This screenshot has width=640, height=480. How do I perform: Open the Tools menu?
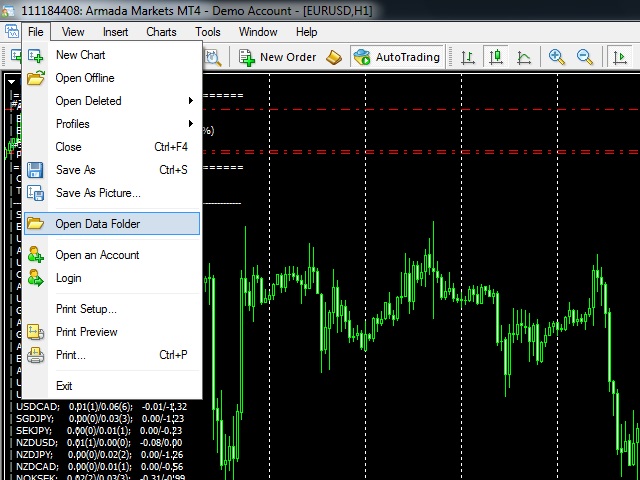pos(207,31)
